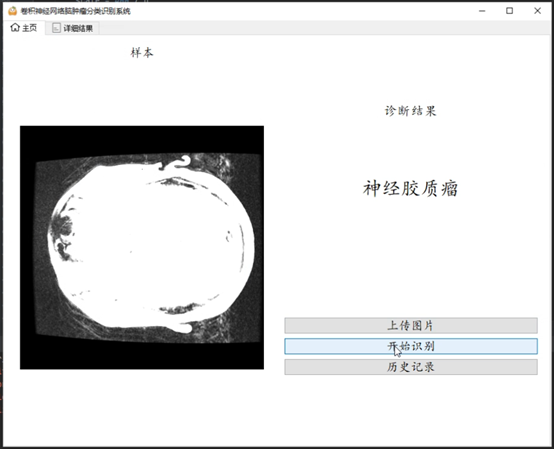Click the 样本 label above the scan
Image resolution: width=554 pixels, height=449 pixels.
coord(142,53)
